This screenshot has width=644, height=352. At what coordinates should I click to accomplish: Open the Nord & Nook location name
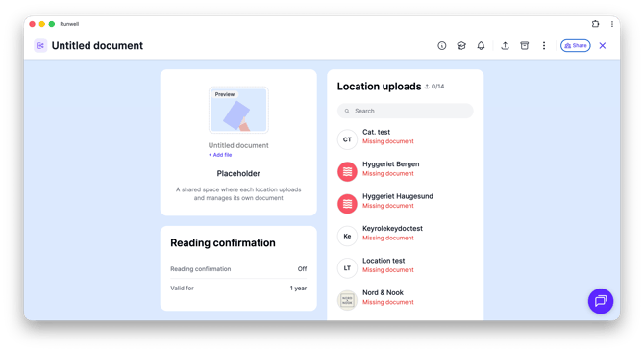(383, 292)
